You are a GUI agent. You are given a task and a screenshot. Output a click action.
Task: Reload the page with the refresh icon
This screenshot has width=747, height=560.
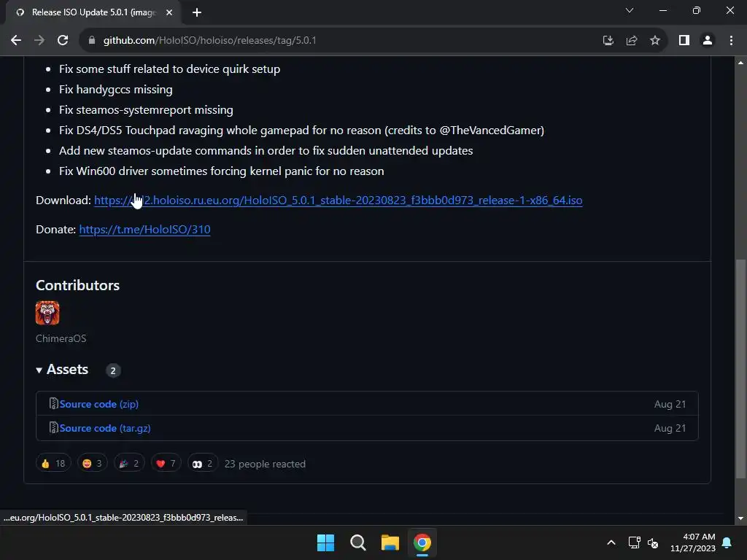tap(63, 41)
